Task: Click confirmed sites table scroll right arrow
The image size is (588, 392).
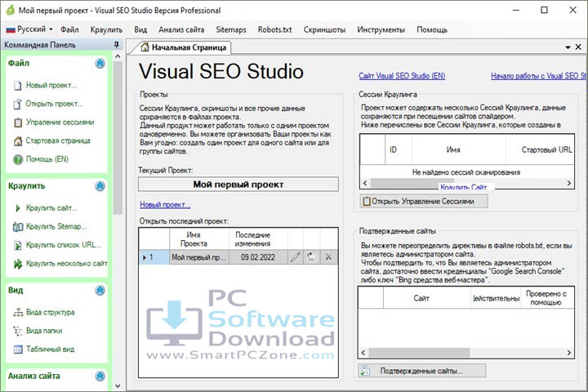Action: [x=569, y=353]
